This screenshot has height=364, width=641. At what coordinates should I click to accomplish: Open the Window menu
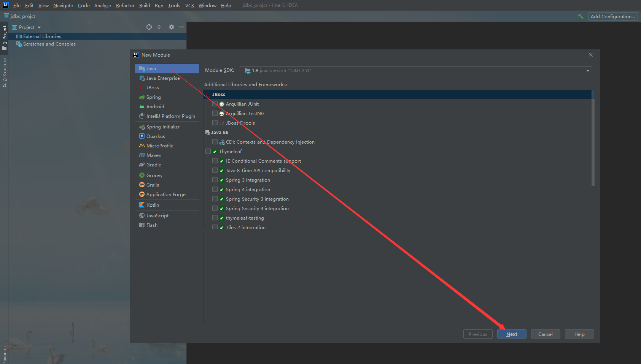pos(207,5)
